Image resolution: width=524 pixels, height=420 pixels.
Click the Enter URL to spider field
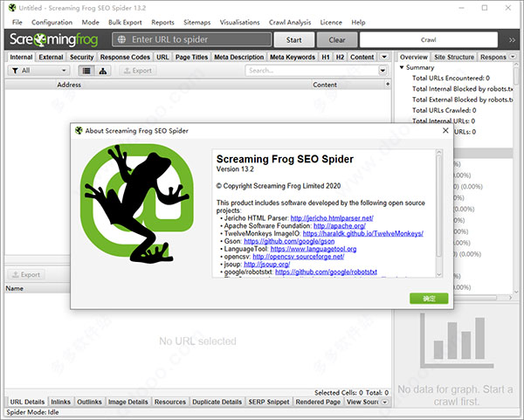tap(192, 39)
